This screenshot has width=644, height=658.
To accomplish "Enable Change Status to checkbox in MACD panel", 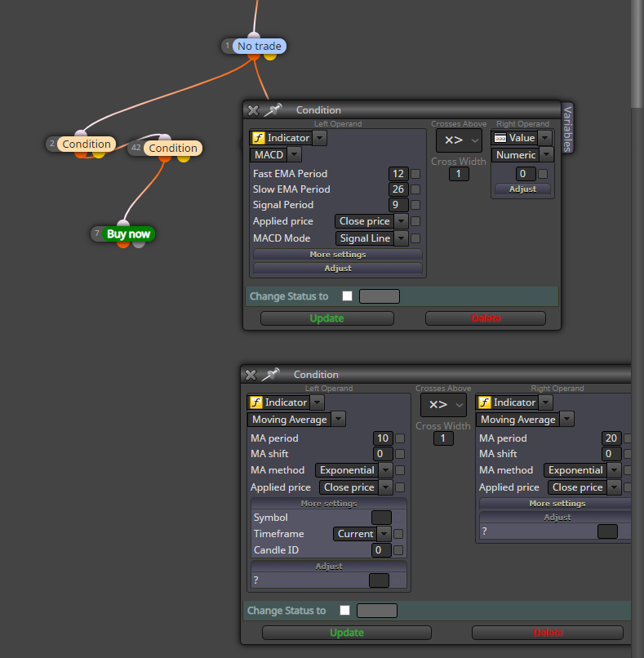I will coord(348,296).
